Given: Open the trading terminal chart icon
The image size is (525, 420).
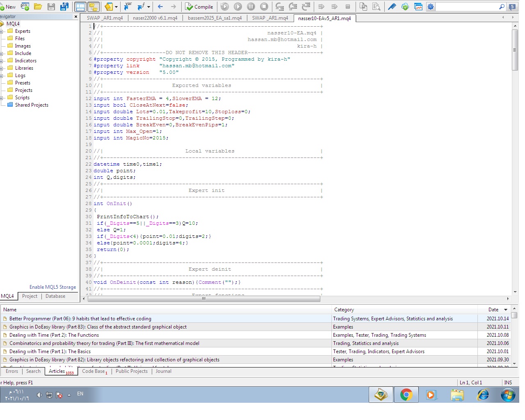Looking at the screenshot, I should [418, 7].
